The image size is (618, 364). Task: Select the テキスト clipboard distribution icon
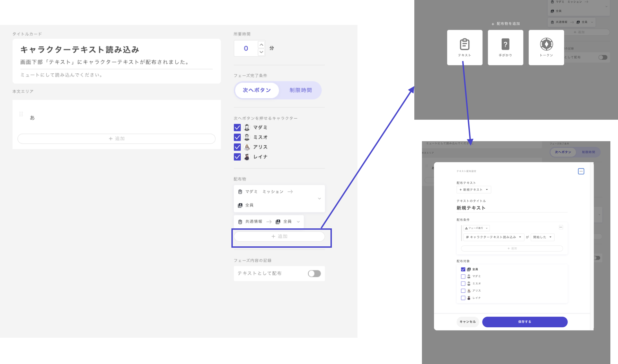[465, 47]
